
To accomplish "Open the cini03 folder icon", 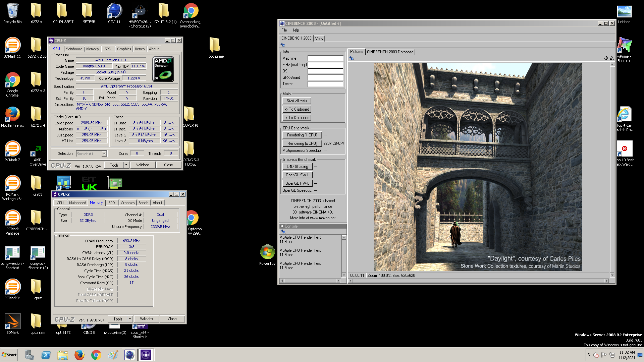I will coord(38,186).
